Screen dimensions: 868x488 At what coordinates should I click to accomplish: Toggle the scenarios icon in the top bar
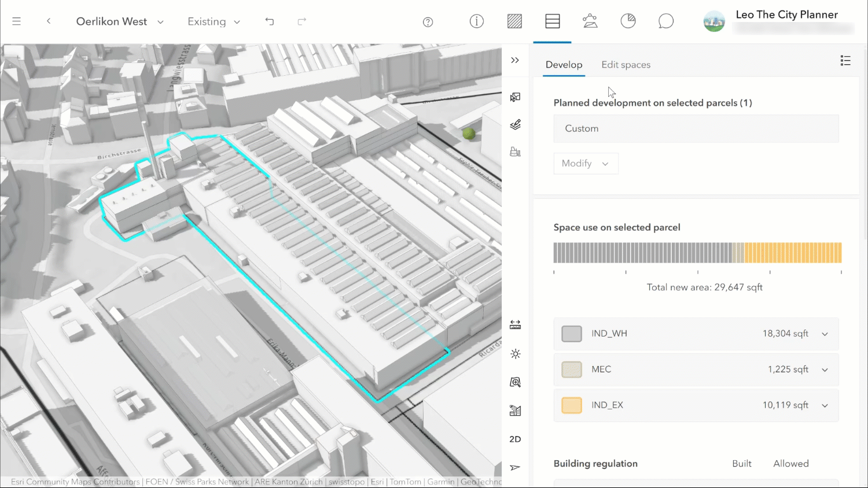(590, 21)
